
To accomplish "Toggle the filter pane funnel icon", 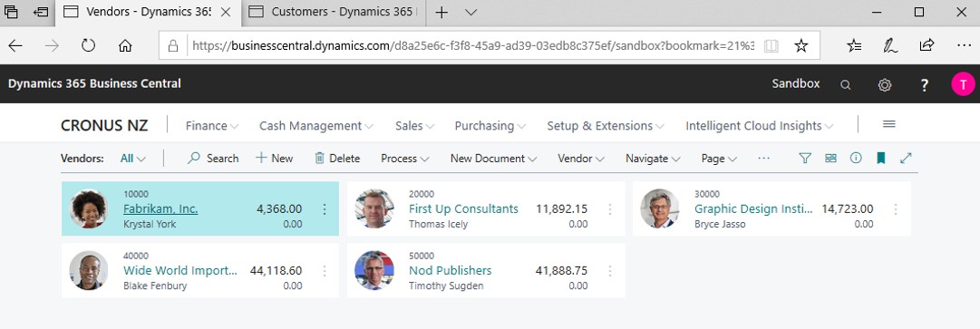I will (x=805, y=159).
